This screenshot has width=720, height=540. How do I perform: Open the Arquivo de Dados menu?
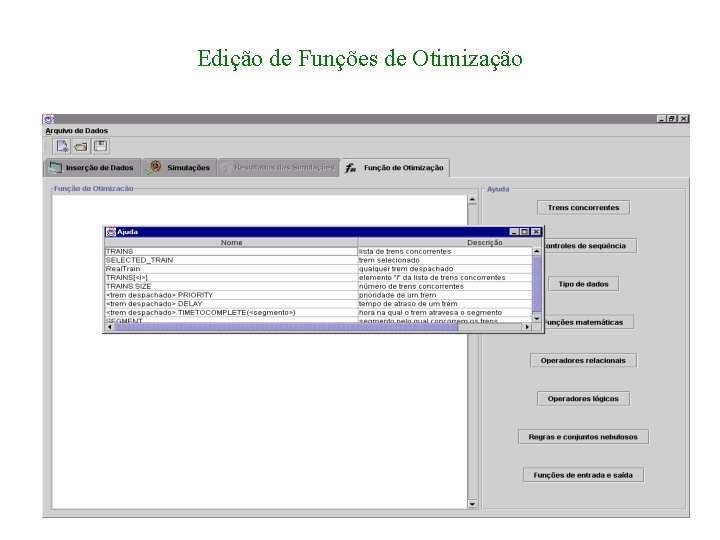[x=76, y=130]
